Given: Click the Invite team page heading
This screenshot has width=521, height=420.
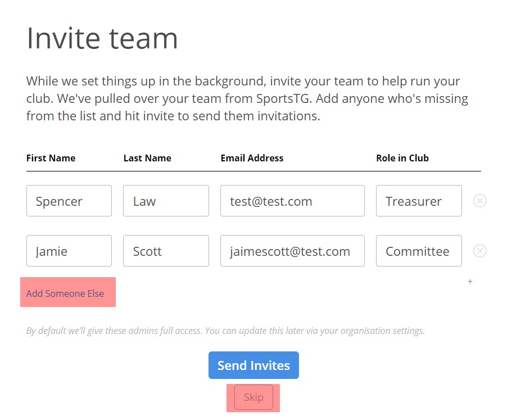Looking at the screenshot, I should click(x=102, y=38).
